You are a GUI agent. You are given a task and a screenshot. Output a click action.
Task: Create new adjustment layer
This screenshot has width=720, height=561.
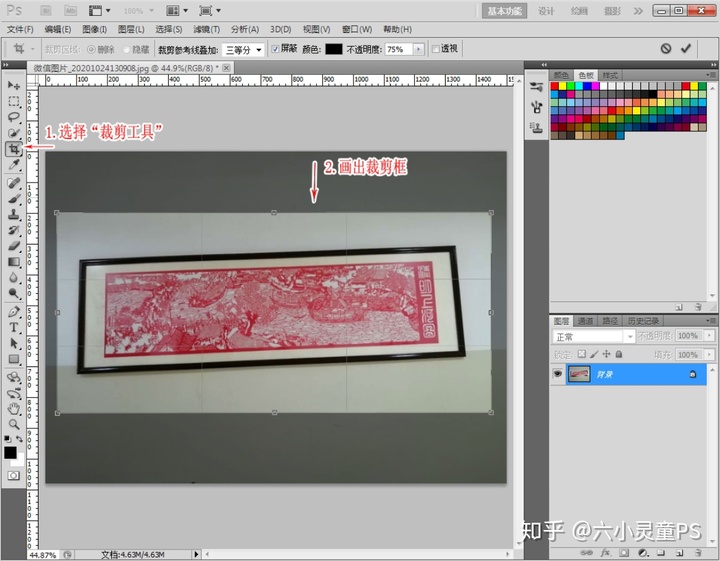(642, 552)
